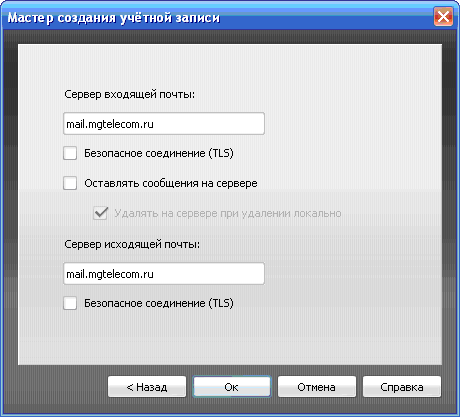The height and width of the screenshot is (417, 460).
Task: Click 'Безопасное соединение (TLS)' label text below outgoing server
Action: click(159, 303)
